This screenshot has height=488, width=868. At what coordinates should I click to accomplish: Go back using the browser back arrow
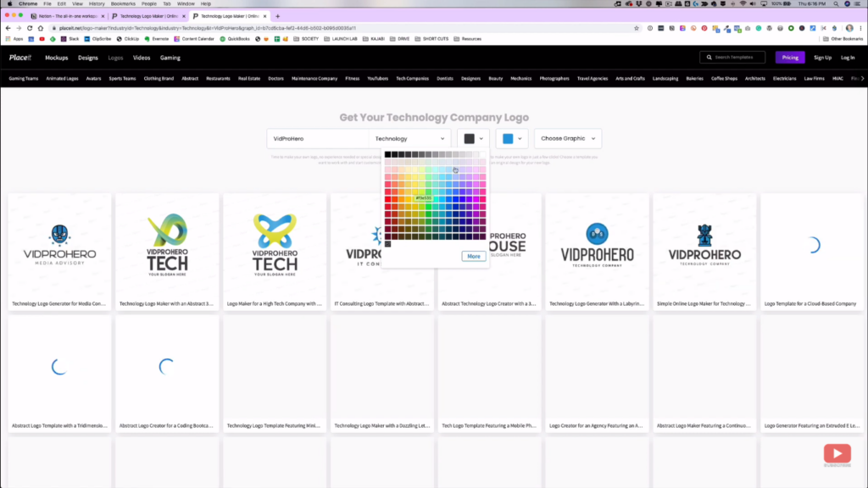(x=8, y=28)
